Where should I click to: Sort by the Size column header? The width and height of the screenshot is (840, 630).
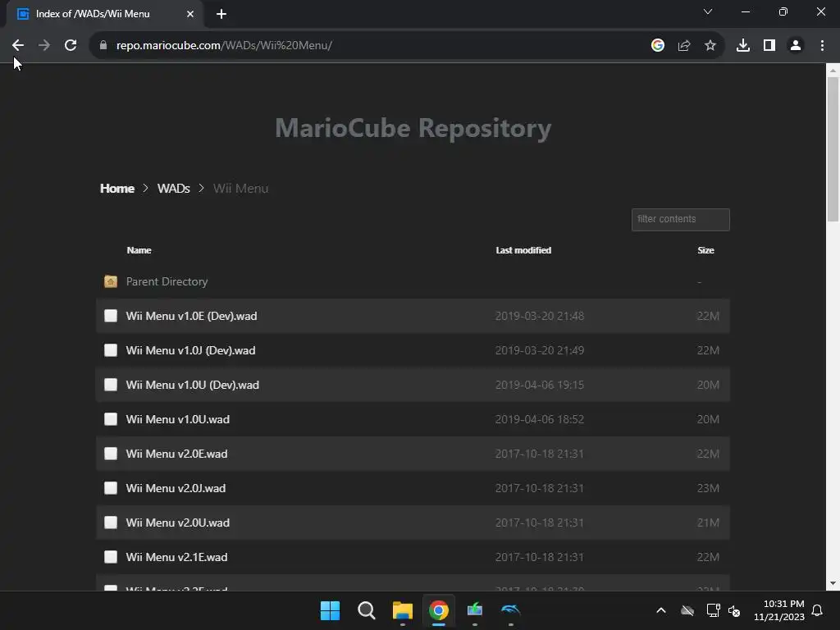[x=705, y=250]
